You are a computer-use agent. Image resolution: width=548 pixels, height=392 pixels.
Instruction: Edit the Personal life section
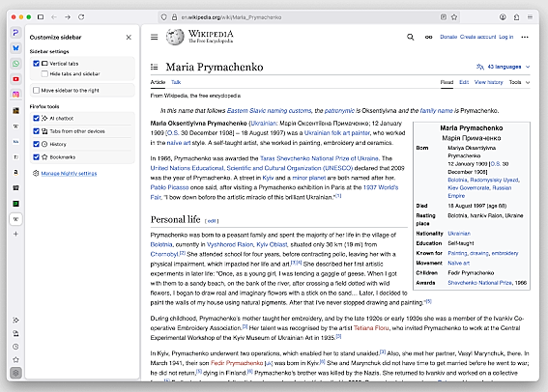[x=212, y=221]
